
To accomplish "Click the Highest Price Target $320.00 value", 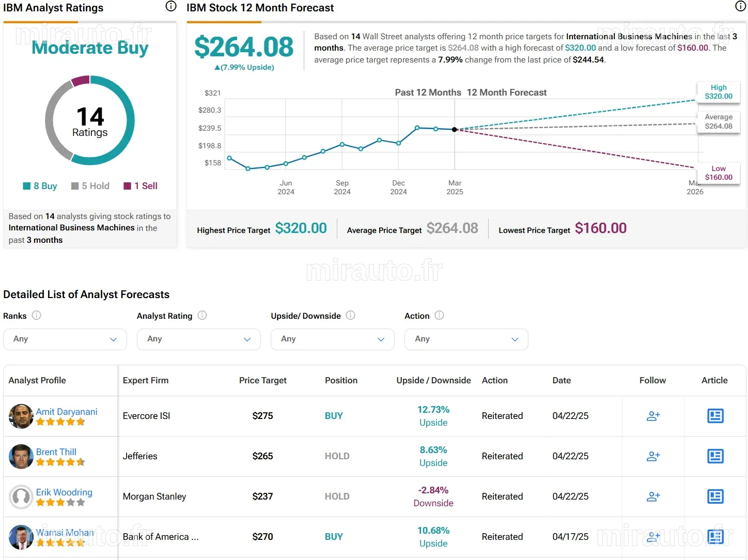I will click(x=301, y=228).
